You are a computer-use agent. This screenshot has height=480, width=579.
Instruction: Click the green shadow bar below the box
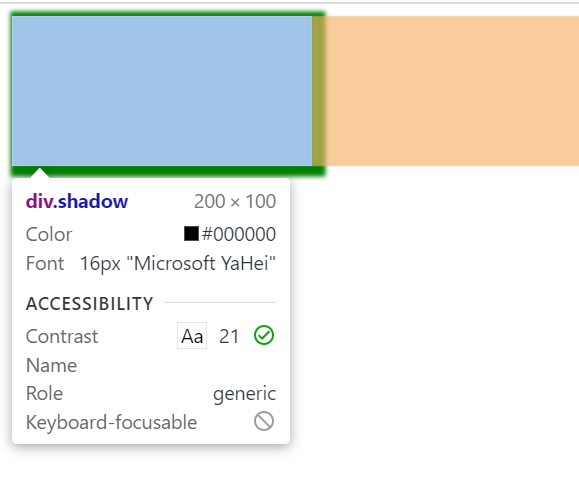[x=168, y=171]
